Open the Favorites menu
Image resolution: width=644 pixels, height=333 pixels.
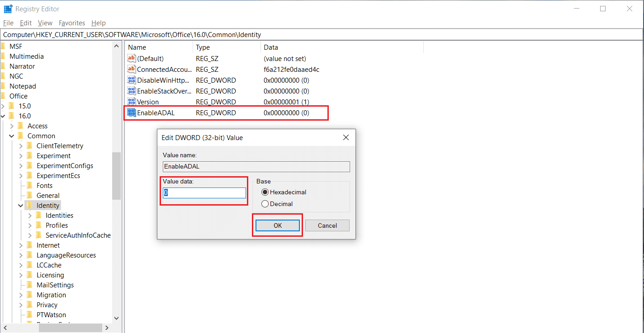click(x=72, y=23)
